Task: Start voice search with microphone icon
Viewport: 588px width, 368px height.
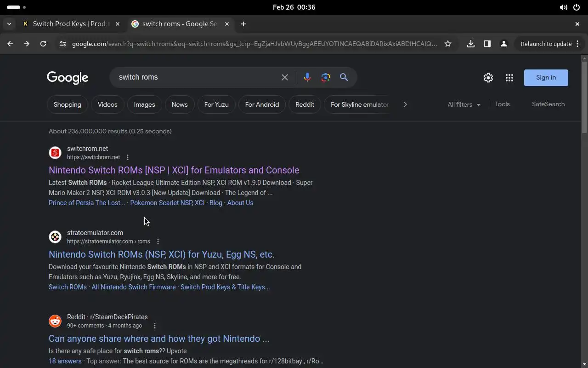Action: pos(307,77)
